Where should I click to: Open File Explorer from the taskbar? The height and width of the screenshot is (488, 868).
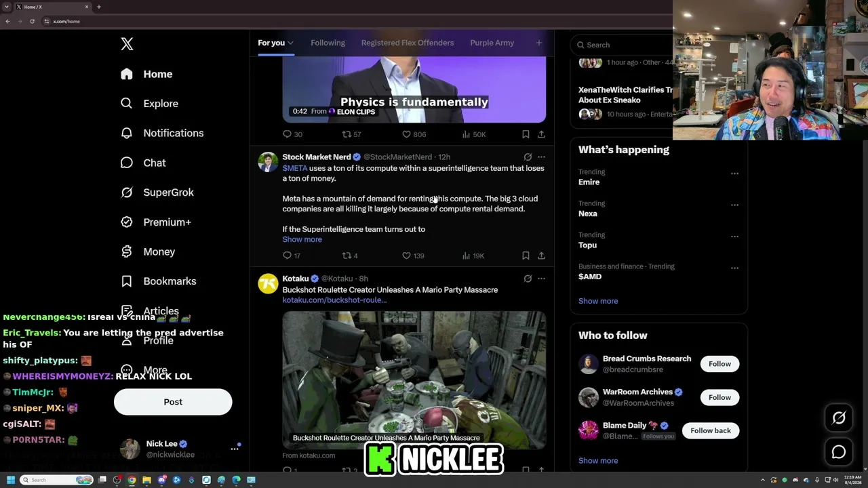pos(146,480)
